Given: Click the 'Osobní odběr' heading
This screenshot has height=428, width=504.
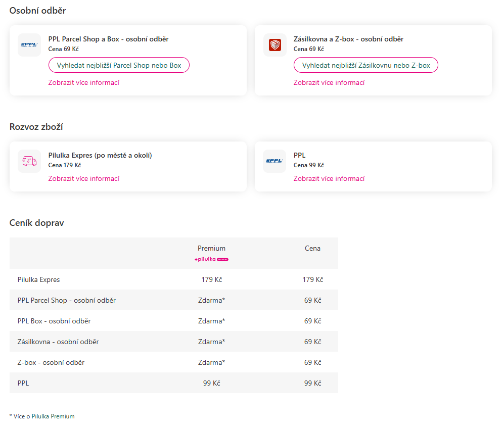Looking at the screenshot, I should pyautogui.click(x=37, y=11).
